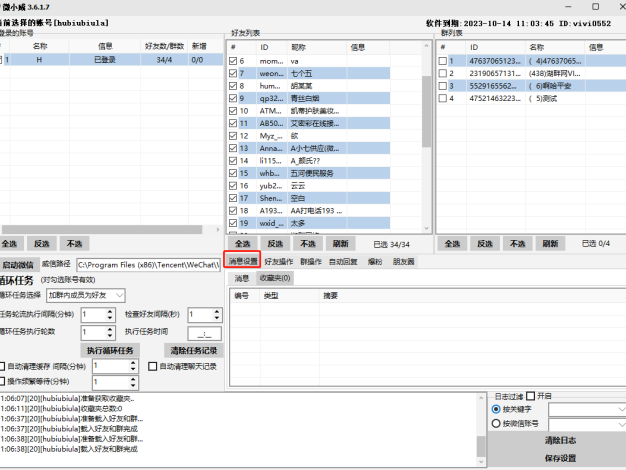Viewport: 626px width, 470px height.
Task: Tick the checkbox for group row 2
Action: click(x=443, y=74)
